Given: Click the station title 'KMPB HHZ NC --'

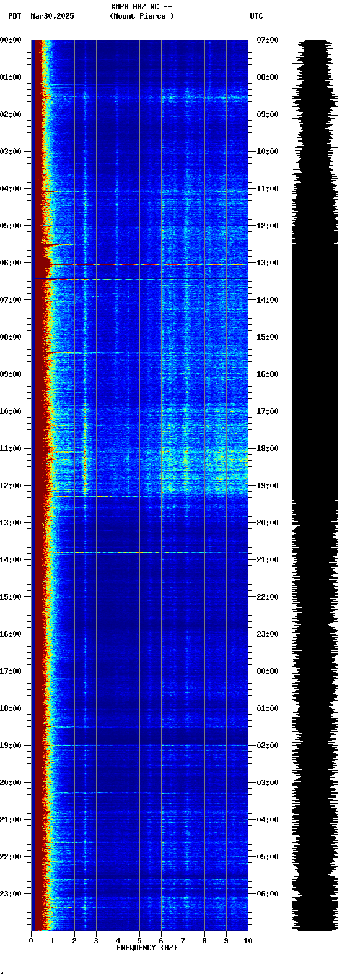Looking at the screenshot, I should pos(141,7).
